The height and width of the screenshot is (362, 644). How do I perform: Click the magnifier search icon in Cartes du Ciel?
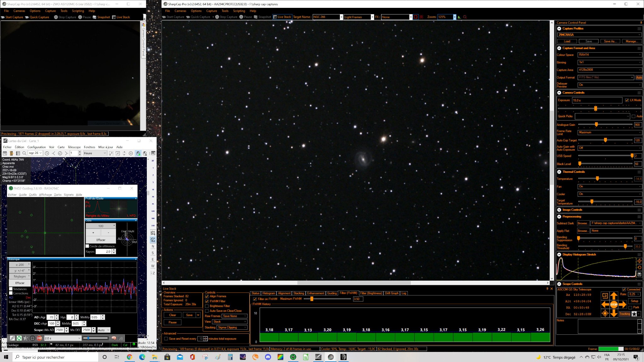tap(24, 153)
